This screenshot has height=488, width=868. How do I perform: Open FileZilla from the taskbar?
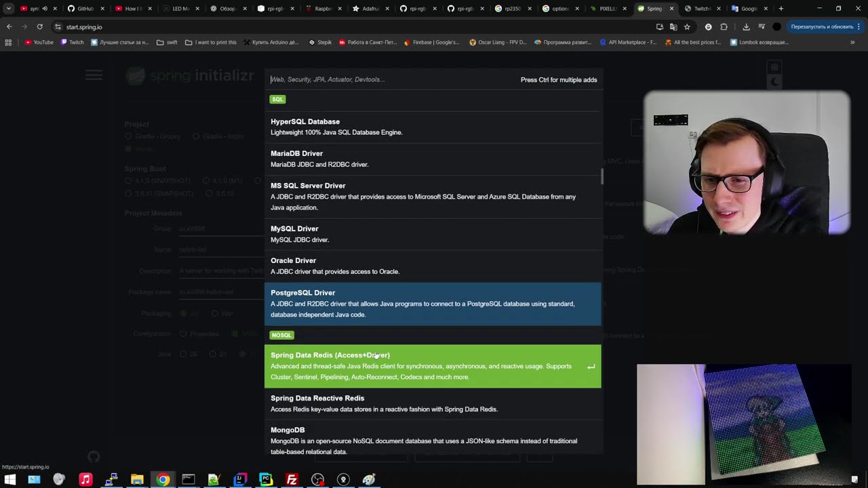coord(292,479)
